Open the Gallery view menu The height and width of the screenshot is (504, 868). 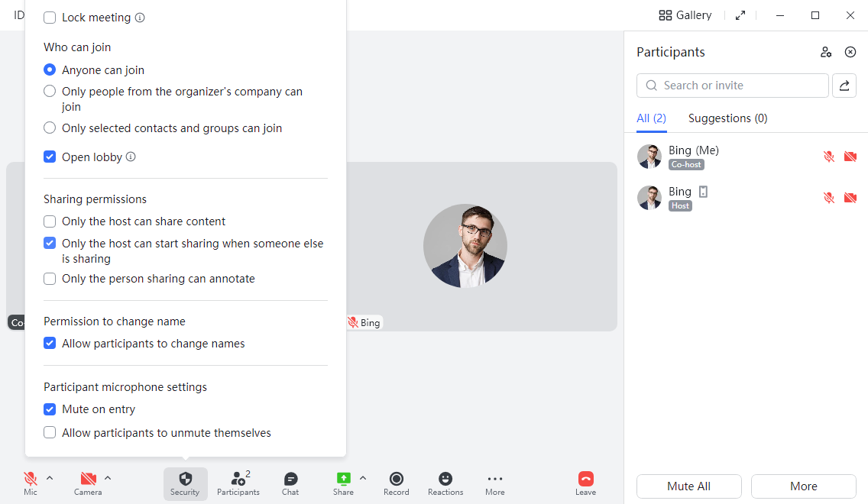point(685,15)
